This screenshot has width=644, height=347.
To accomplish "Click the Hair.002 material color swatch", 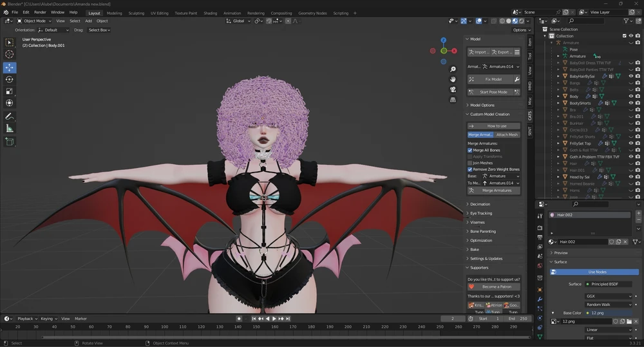I will pyautogui.click(x=552, y=215).
